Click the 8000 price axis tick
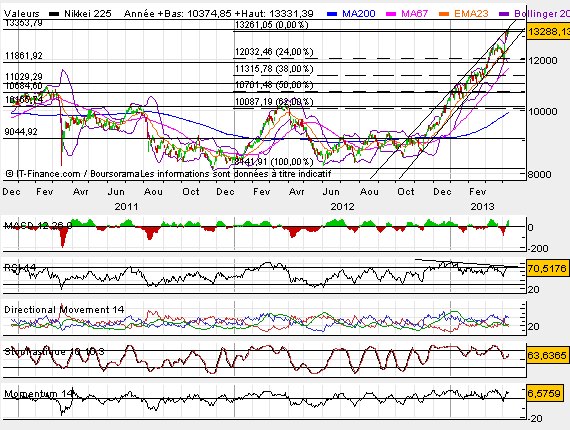The width and height of the screenshot is (570, 430). coord(539,174)
